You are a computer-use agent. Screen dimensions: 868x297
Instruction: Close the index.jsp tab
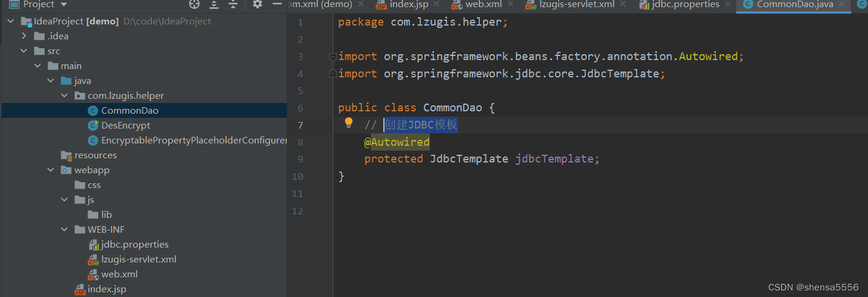pyautogui.click(x=436, y=4)
